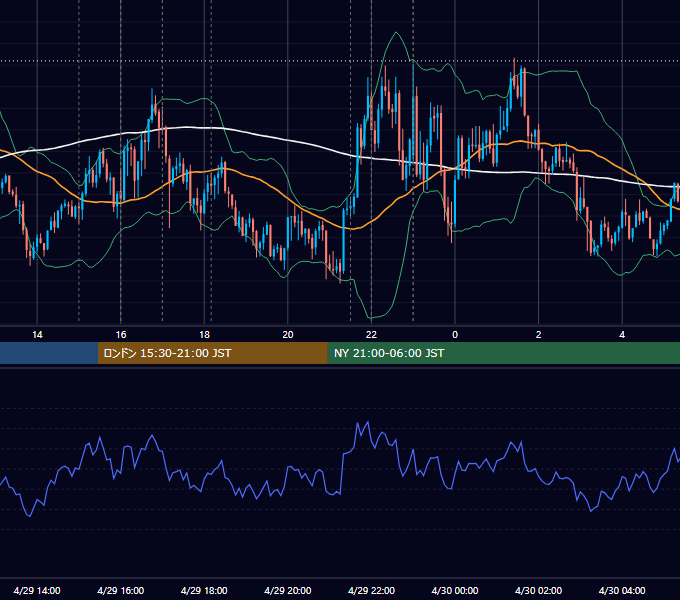Image resolution: width=680 pixels, height=600 pixels.
Task: Click hour label 0 on price axis
Action: [455, 335]
